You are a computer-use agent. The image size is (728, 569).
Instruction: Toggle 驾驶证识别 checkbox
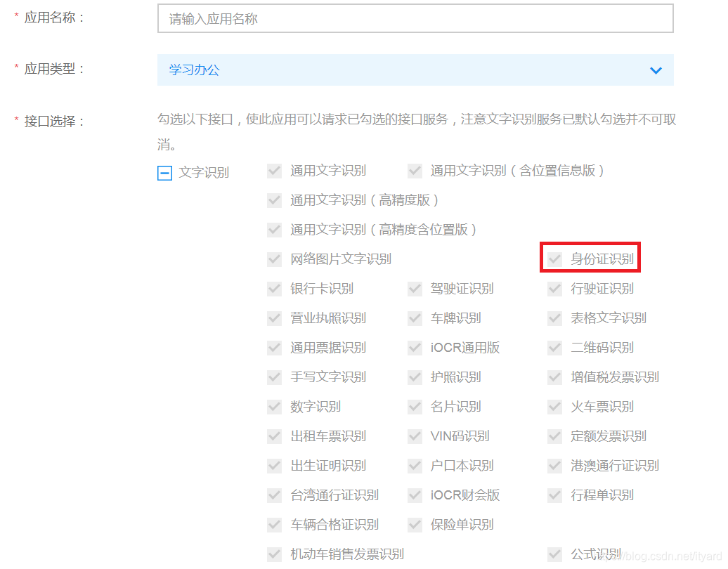coord(415,289)
